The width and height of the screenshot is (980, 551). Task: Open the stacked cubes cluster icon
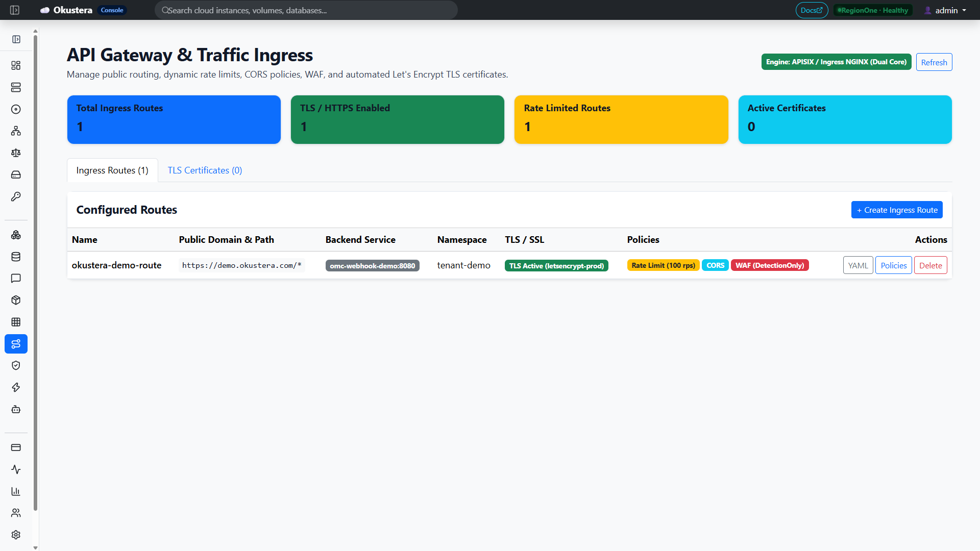[x=16, y=235]
